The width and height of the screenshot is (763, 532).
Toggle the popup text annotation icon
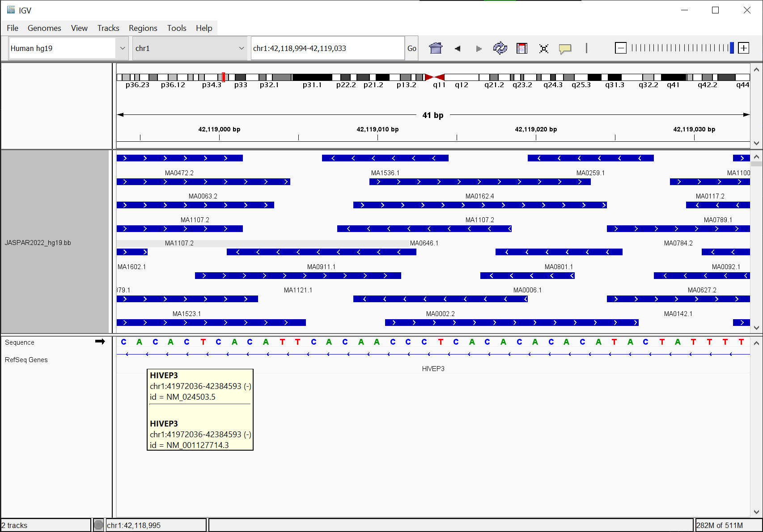565,48
